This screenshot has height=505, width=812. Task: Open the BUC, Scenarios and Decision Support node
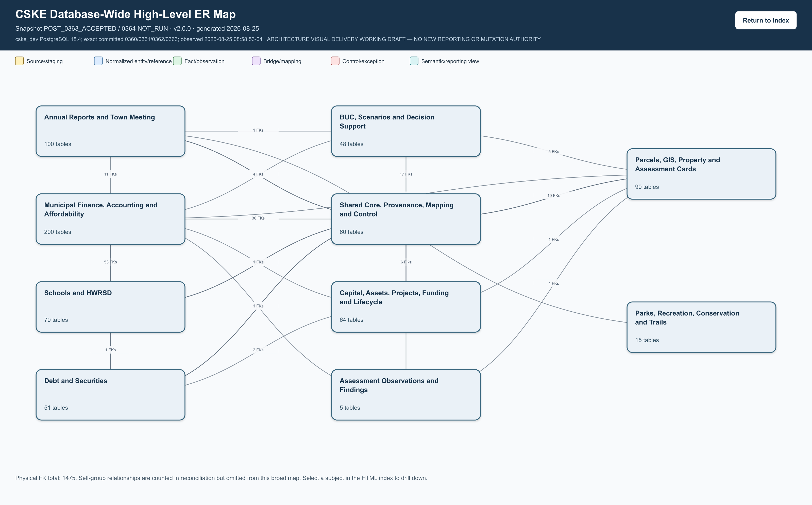click(406, 131)
